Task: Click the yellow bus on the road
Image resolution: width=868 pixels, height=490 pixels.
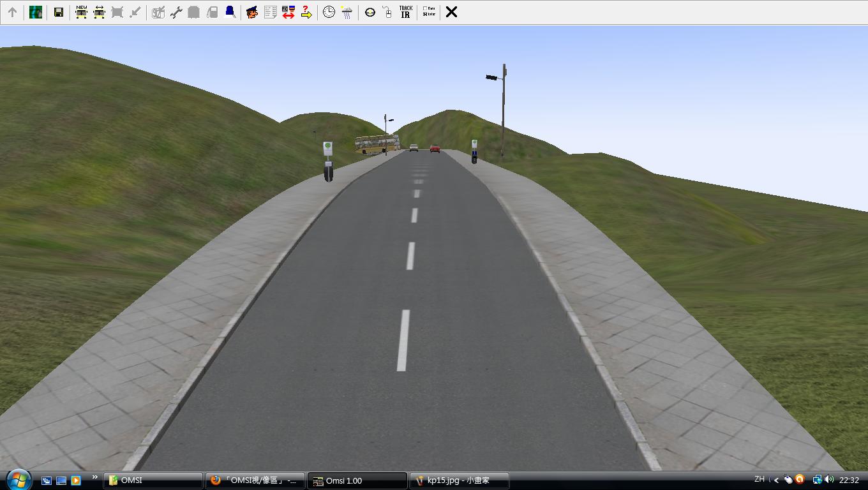Action: click(377, 144)
